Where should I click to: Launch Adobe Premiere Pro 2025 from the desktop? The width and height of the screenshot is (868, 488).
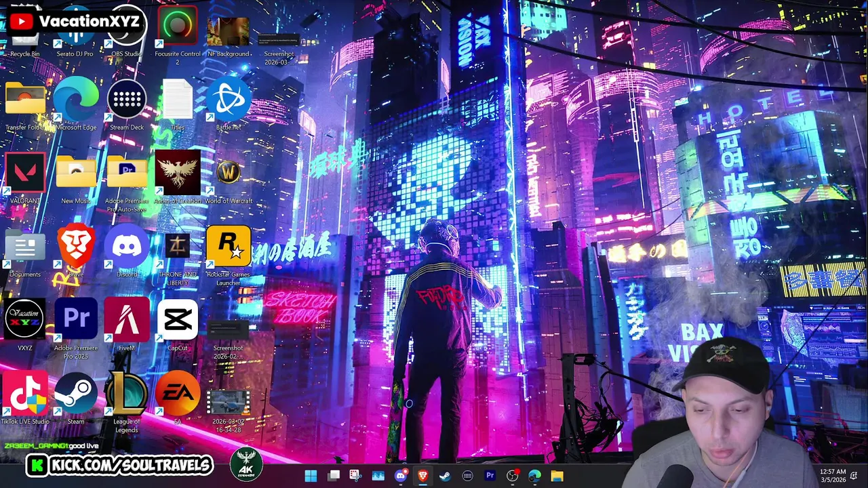(76, 329)
